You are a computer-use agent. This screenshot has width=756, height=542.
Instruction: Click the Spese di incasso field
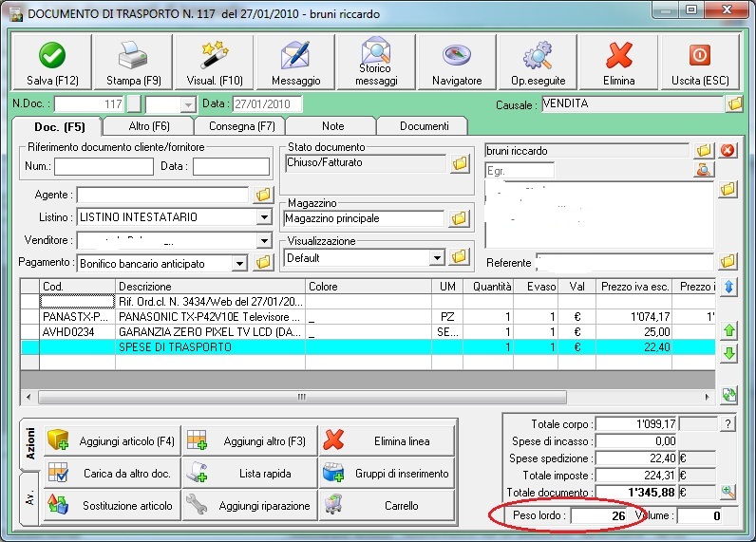pos(636,440)
